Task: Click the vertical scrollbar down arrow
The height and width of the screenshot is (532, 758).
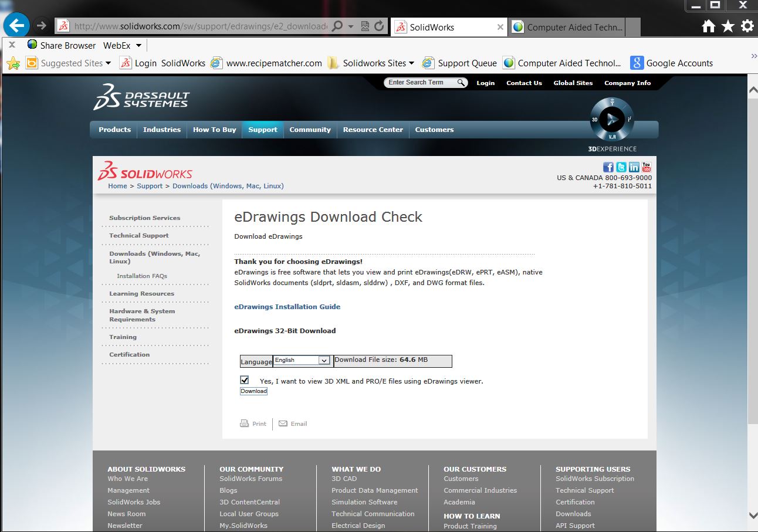Action: [x=753, y=516]
